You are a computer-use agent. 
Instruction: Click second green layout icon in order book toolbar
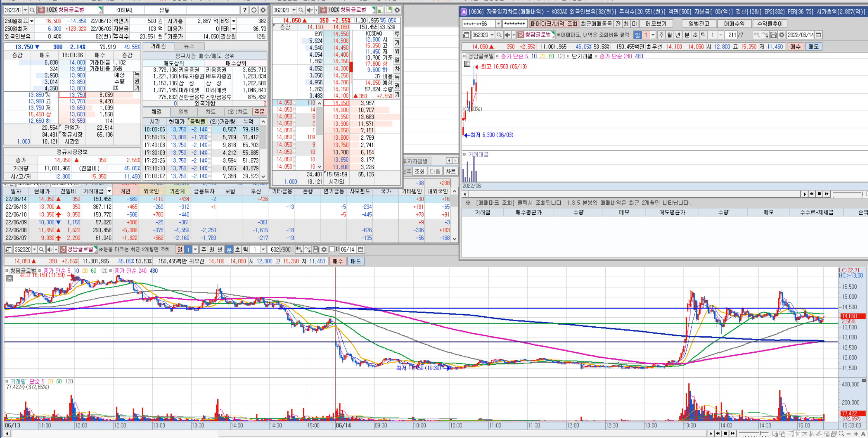pyautogui.click(x=388, y=10)
